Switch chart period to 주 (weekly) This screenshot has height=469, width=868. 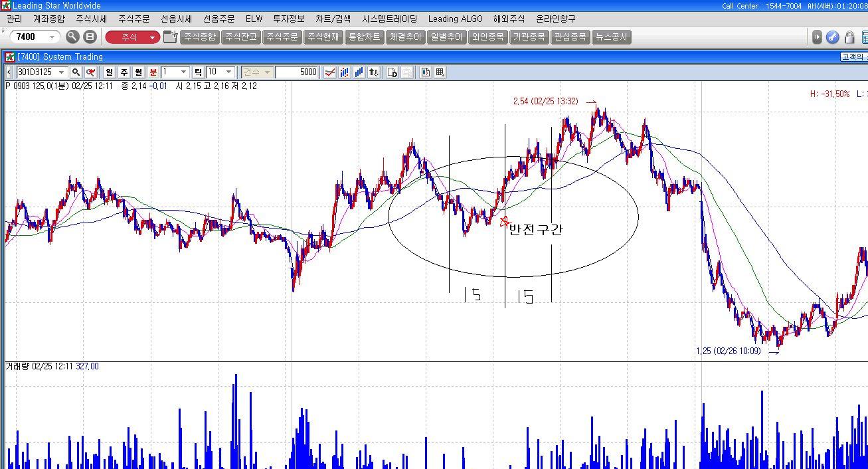pos(124,72)
